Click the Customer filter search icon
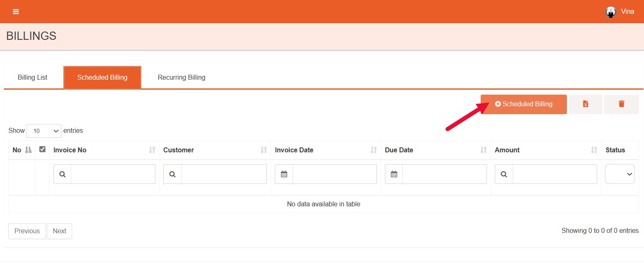 point(172,174)
